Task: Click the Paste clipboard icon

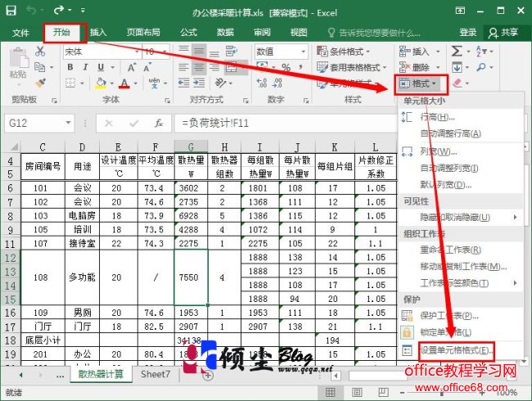Action: click(19, 59)
